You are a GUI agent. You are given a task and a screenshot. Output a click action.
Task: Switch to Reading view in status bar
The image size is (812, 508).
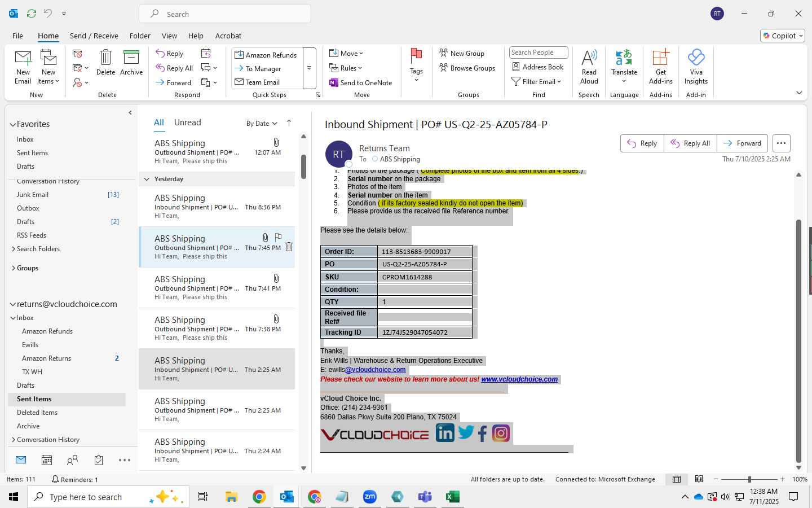pyautogui.click(x=699, y=479)
